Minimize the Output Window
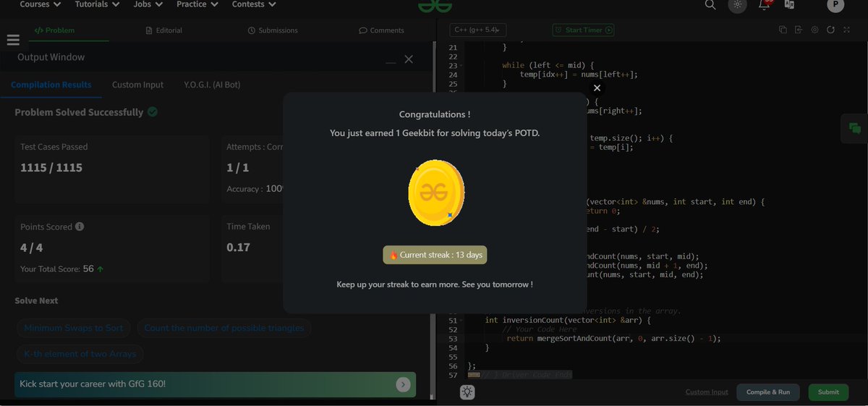 [391, 63]
